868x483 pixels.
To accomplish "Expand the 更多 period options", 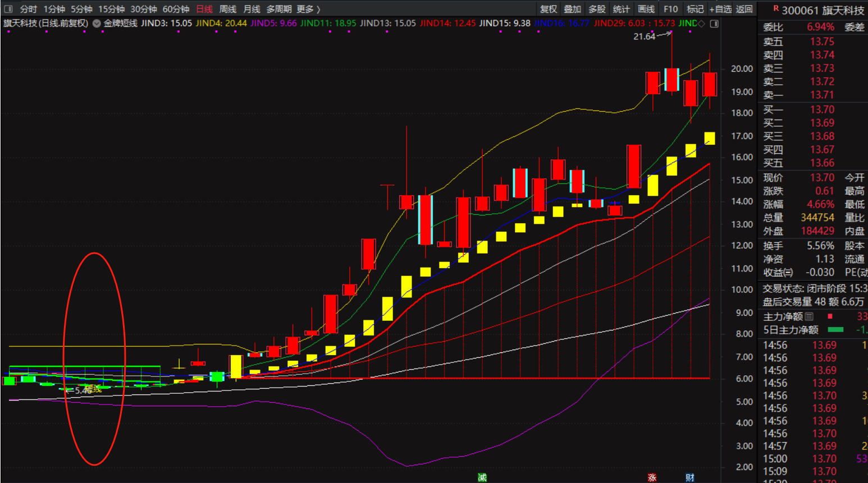I will 308,9.
